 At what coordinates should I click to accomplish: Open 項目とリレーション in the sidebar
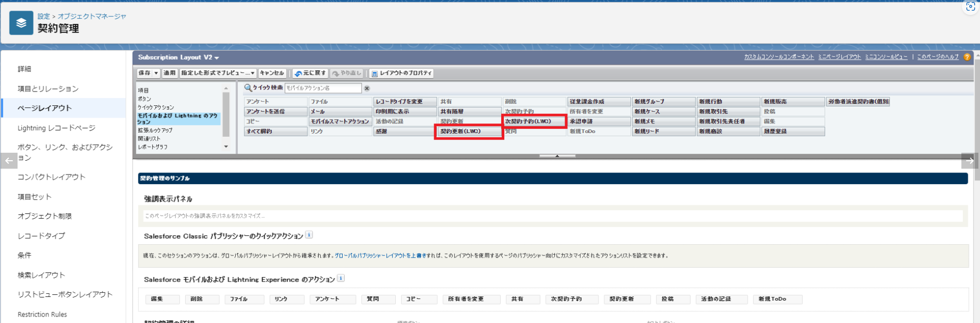pyautogui.click(x=48, y=89)
